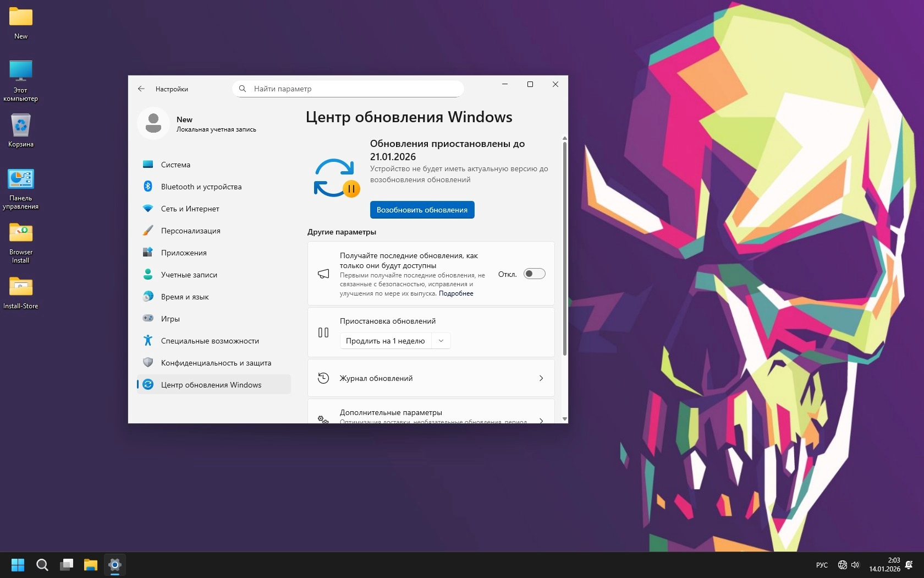This screenshot has width=924, height=578.
Task: Expand the Продлить на 1 неделю dropdown arrow
Action: pos(441,341)
